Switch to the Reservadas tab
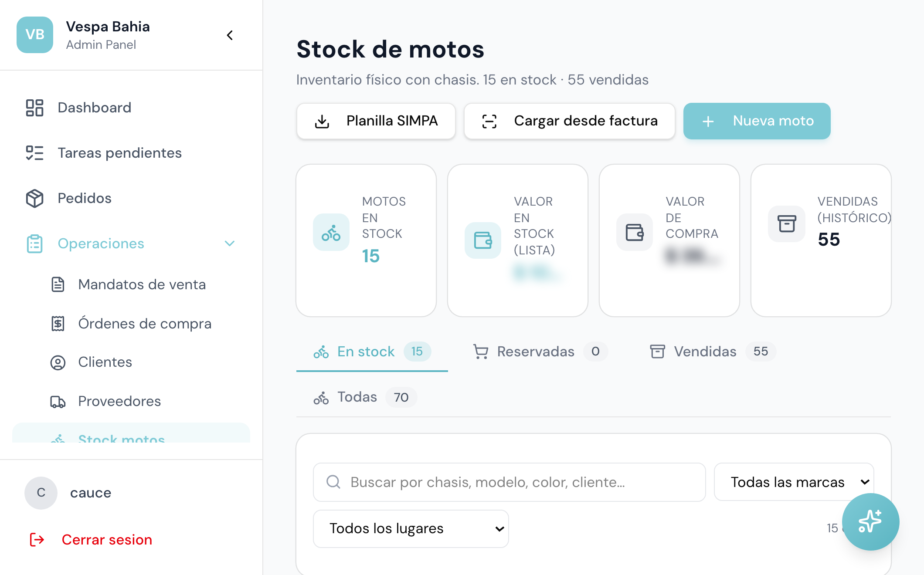The width and height of the screenshot is (924, 575). pyautogui.click(x=540, y=352)
